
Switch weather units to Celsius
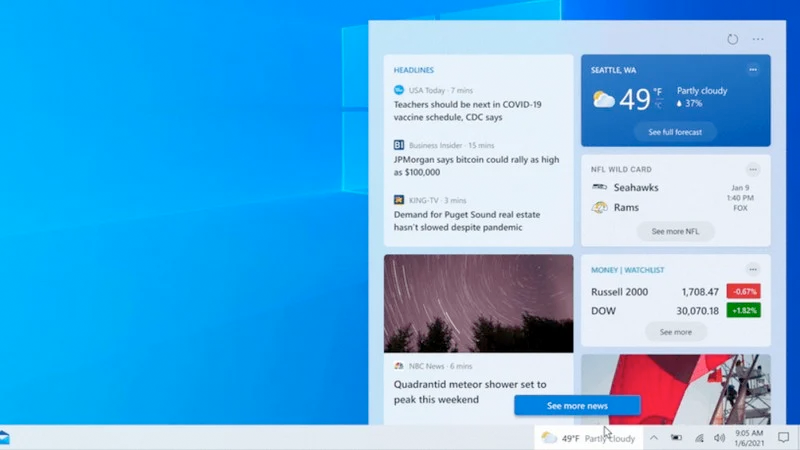click(658, 103)
